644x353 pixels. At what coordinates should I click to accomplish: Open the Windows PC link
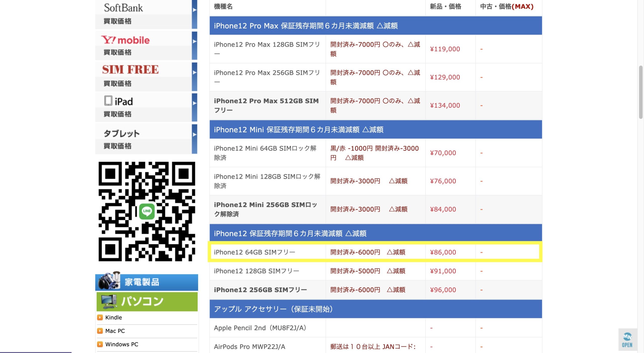tap(122, 344)
